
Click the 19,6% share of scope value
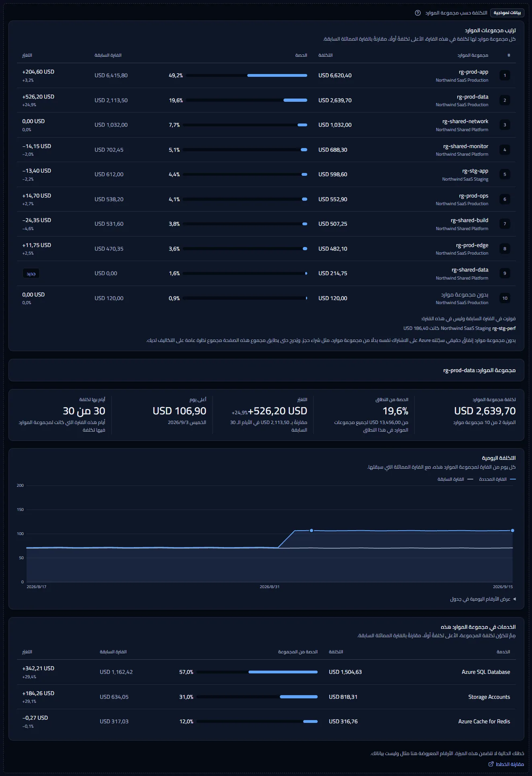pos(395,411)
